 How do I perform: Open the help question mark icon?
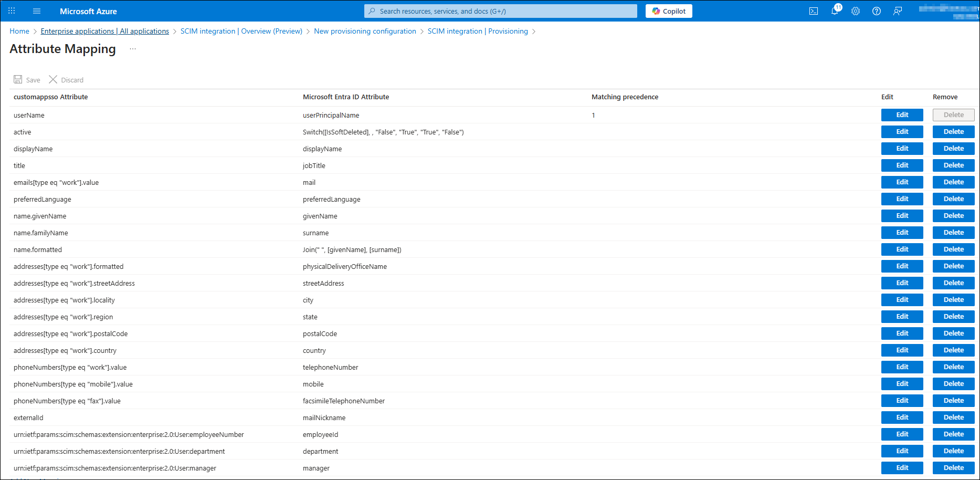[x=877, y=11]
